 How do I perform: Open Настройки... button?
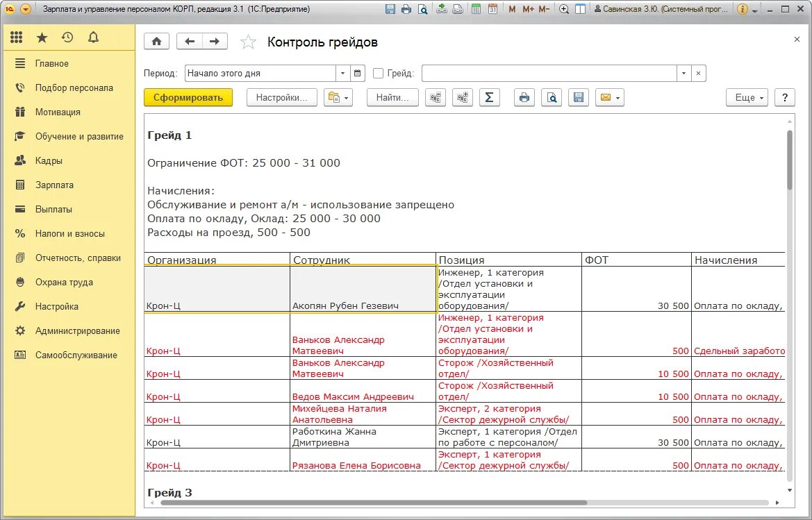pyautogui.click(x=282, y=97)
